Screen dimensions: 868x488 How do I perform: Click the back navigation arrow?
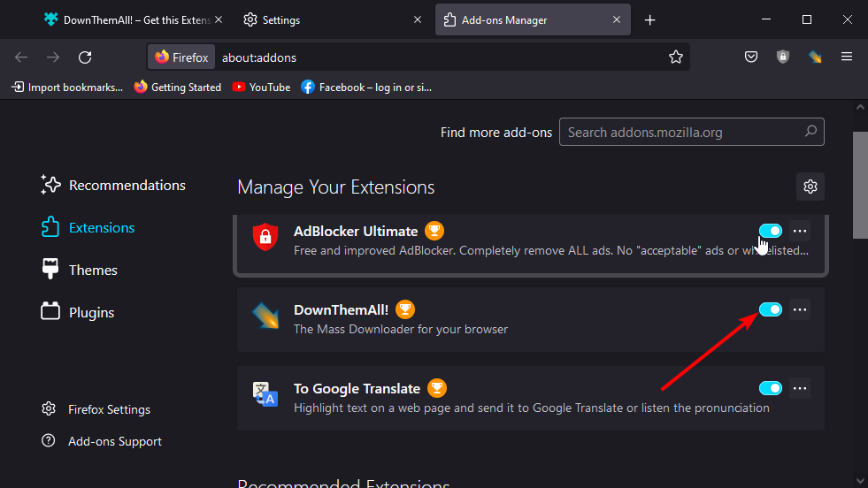[x=21, y=57]
